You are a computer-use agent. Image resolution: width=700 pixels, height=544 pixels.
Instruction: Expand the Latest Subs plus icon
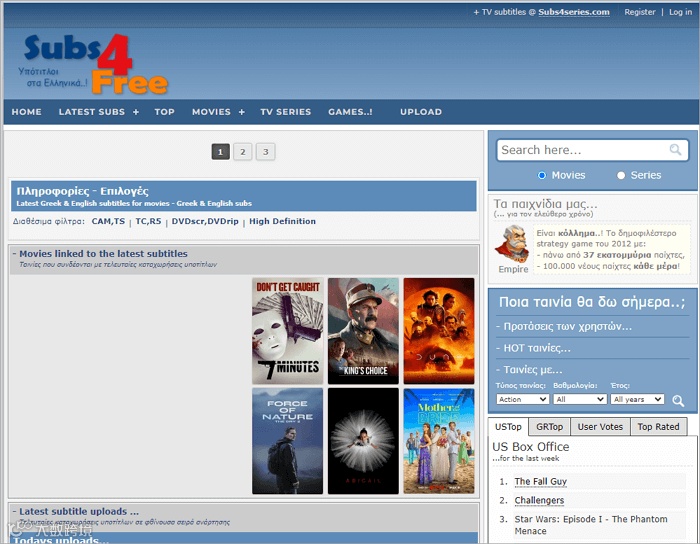coord(136,112)
